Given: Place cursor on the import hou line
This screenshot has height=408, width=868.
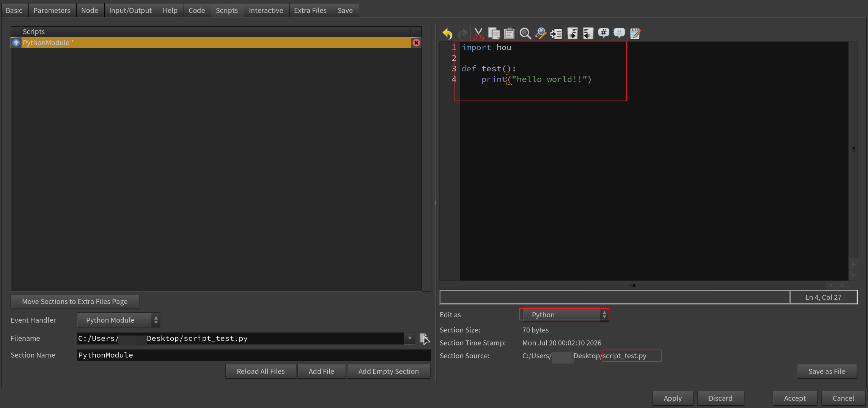Looking at the screenshot, I should pos(486,47).
